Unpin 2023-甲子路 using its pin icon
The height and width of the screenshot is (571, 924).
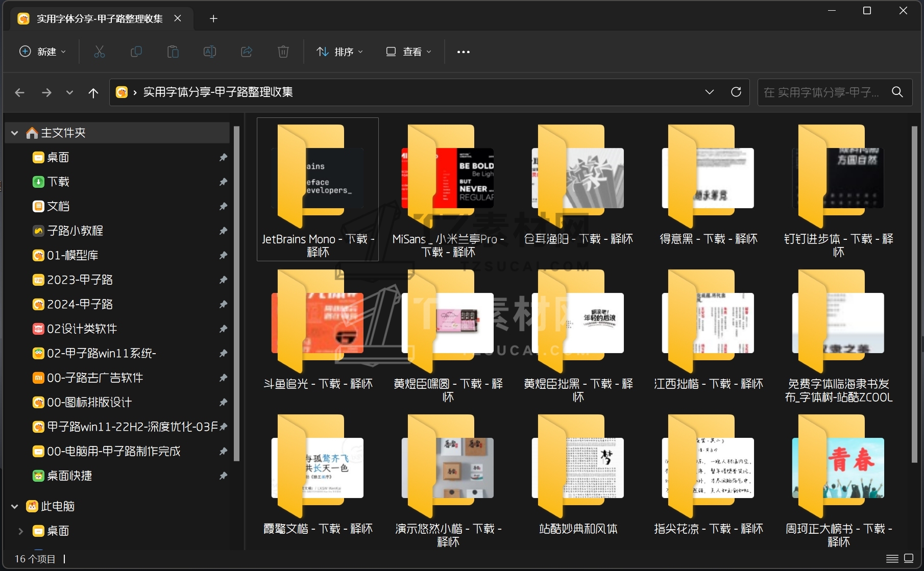click(223, 280)
